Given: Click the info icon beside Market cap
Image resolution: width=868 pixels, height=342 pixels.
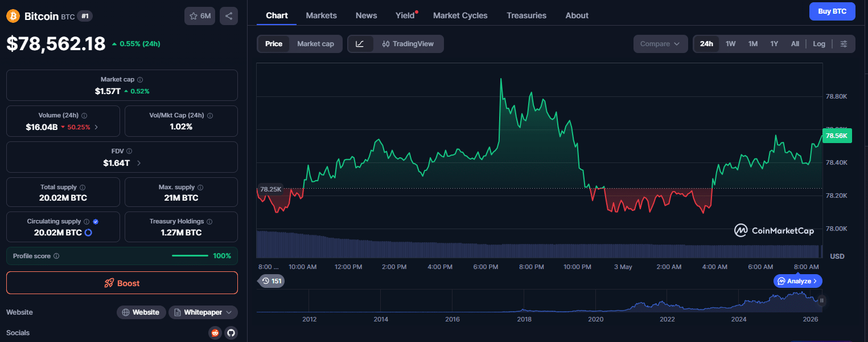Looking at the screenshot, I should pos(140,80).
